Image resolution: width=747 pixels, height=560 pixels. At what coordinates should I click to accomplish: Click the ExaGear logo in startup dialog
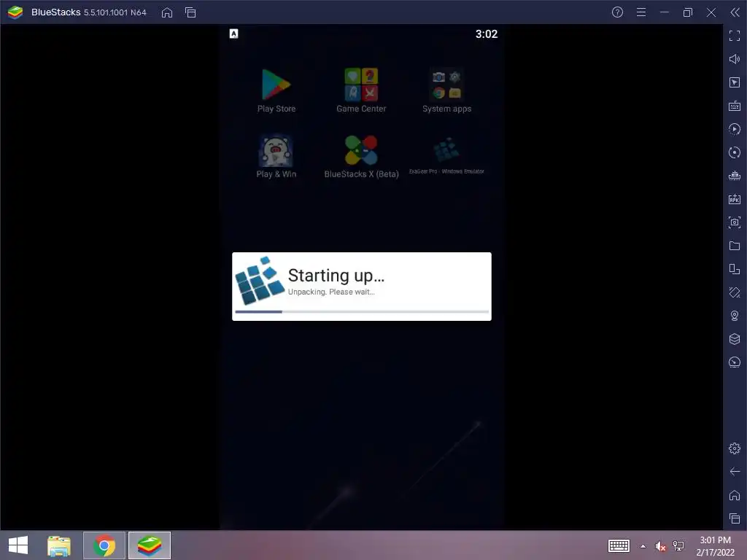(x=260, y=281)
